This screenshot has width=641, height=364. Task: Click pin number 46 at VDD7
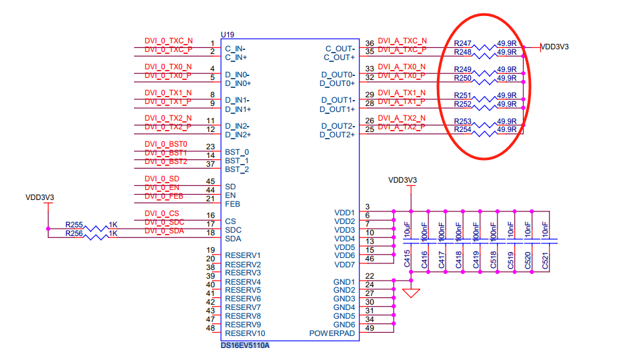coord(370,259)
